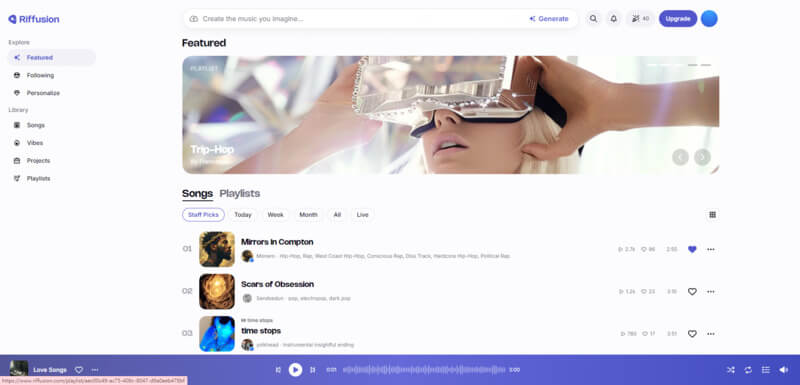The image size is (800, 385).
Task: Click the credits counter showing 40
Action: (x=640, y=19)
